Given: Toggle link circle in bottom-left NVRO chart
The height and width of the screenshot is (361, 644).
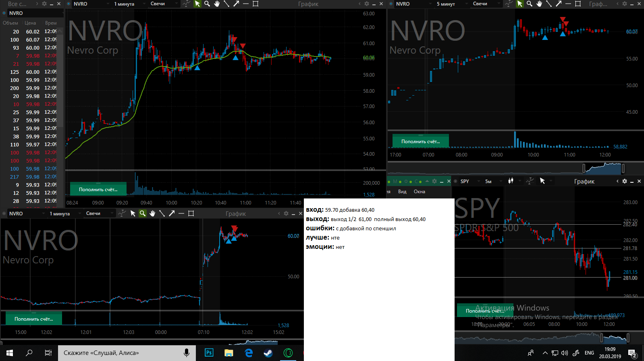Looking at the screenshot, I should point(4,213).
